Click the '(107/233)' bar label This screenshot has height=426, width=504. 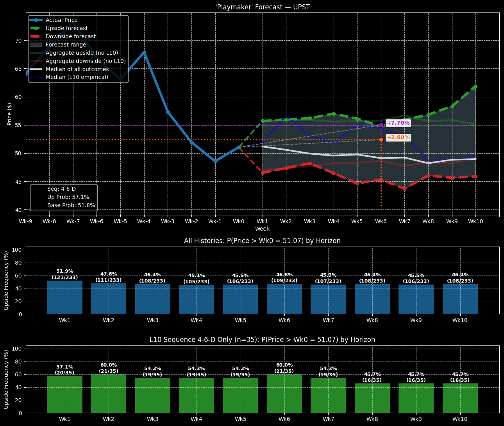328,281
